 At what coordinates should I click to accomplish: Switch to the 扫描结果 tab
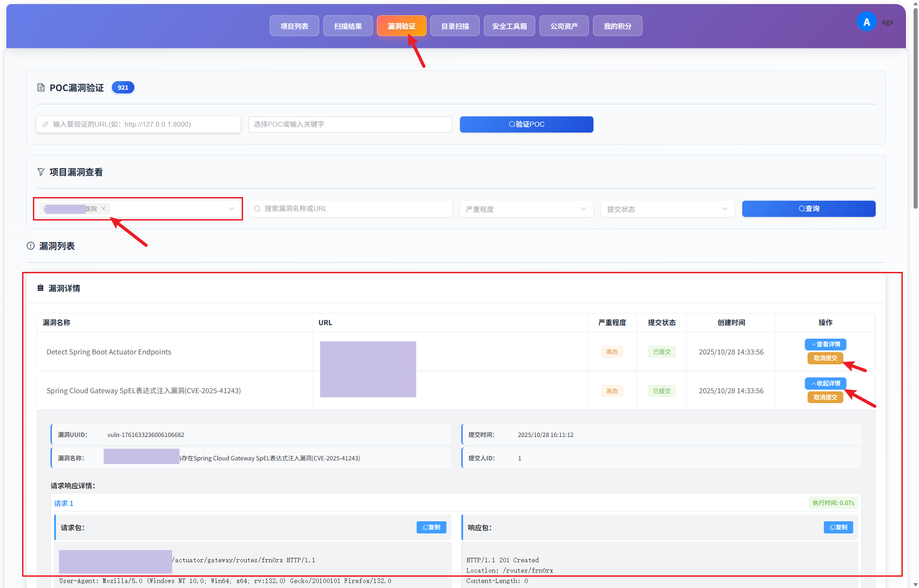click(x=348, y=26)
